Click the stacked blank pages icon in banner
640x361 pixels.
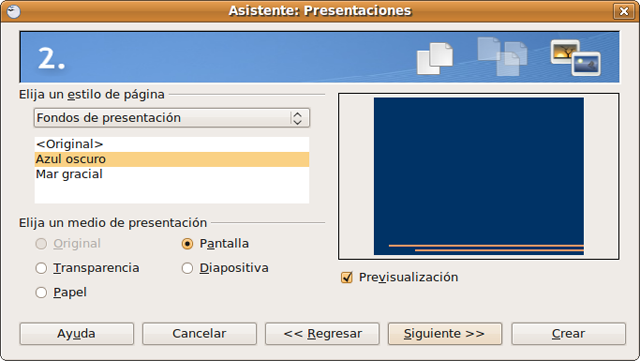tap(435, 58)
